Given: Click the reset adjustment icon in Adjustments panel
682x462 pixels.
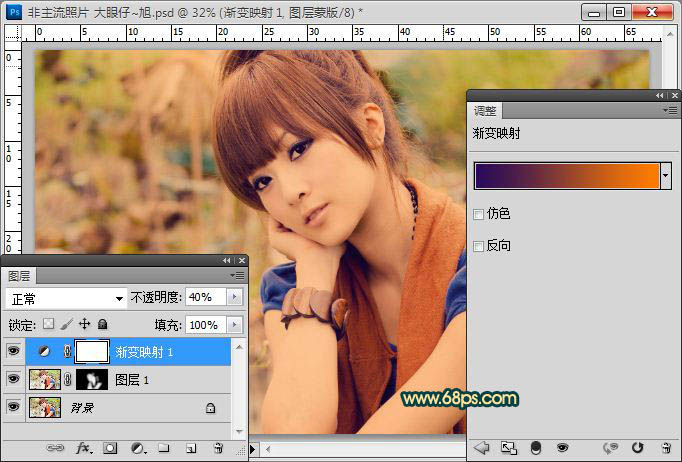Looking at the screenshot, I should pos(637,447).
